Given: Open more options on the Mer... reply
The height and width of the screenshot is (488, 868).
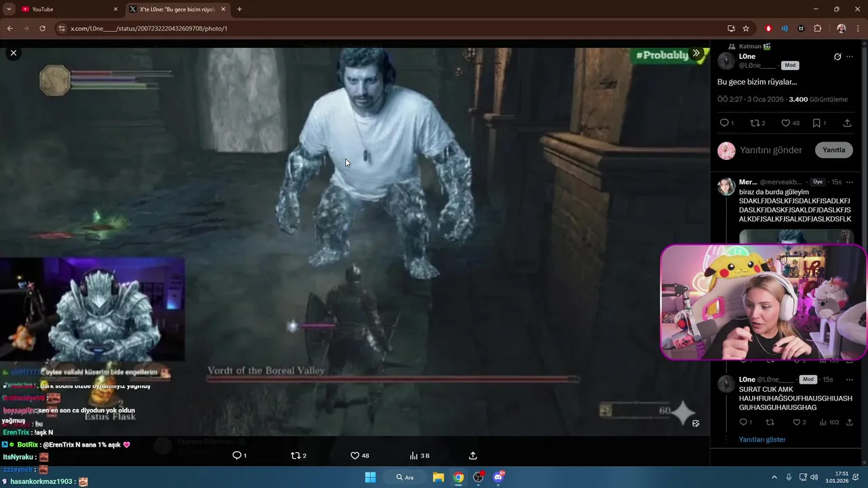Looking at the screenshot, I should tap(850, 182).
